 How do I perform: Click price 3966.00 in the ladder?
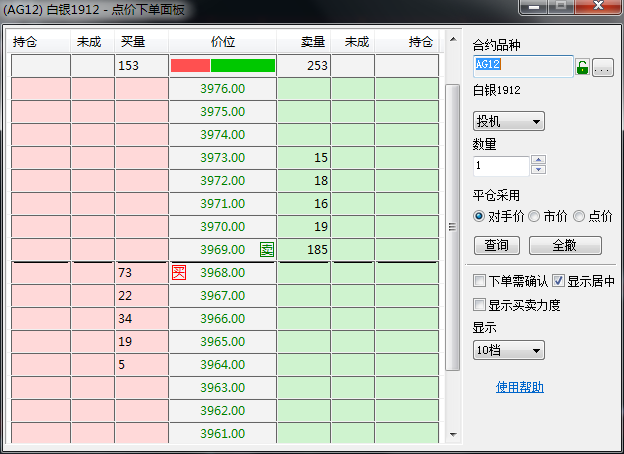(x=222, y=319)
